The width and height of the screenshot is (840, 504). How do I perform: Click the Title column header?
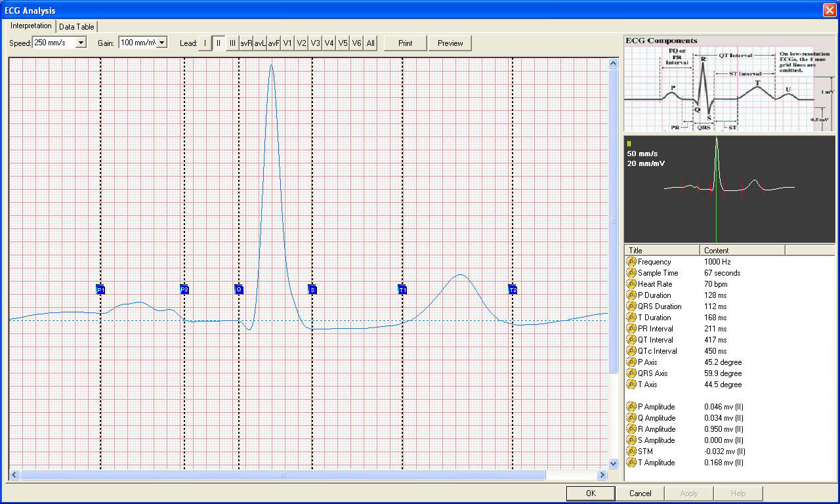pos(662,250)
